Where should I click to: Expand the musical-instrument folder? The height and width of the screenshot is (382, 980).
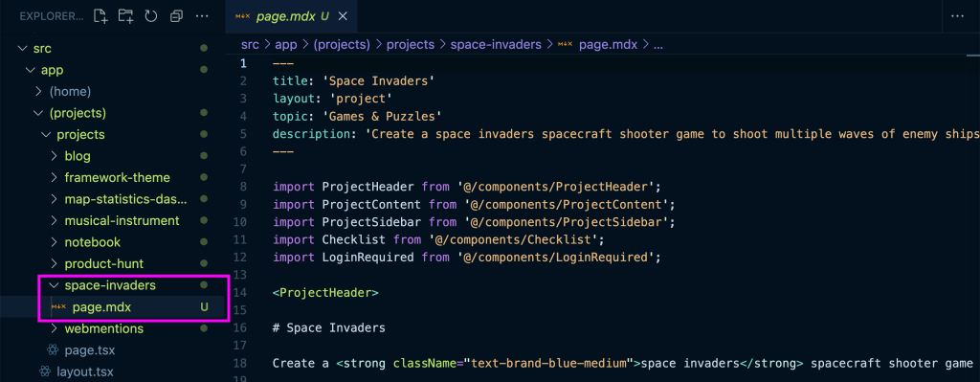pyautogui.click(x=55, y=221)
